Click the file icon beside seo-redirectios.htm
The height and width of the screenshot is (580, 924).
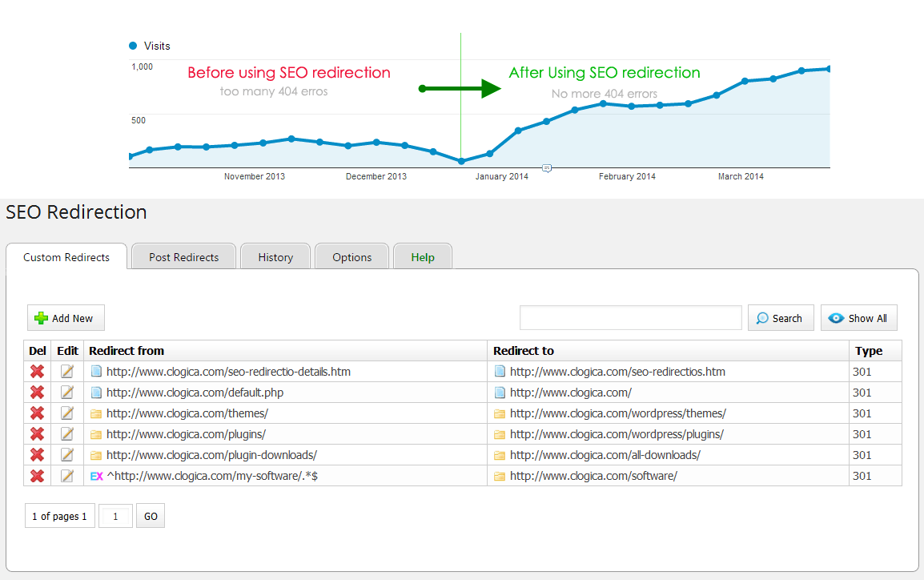[x=499, y=371]
